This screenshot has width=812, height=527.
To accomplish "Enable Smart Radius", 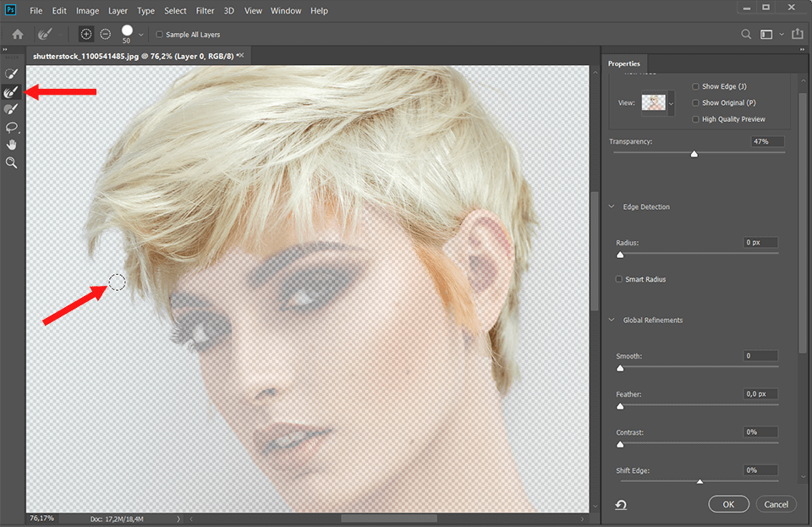I will [618, 278].
